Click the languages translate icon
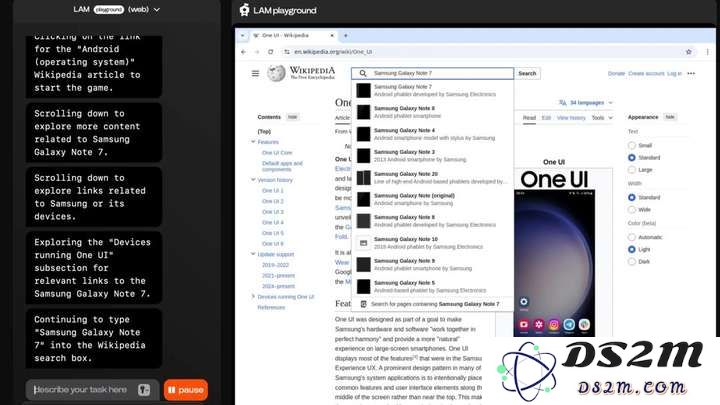 click(562, 103)
